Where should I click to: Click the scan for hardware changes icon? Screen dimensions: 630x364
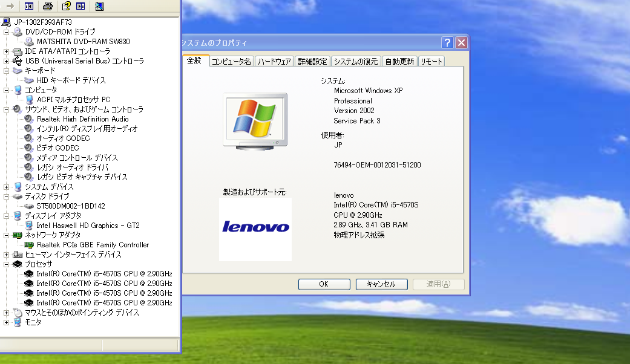[x=99, y=6]
